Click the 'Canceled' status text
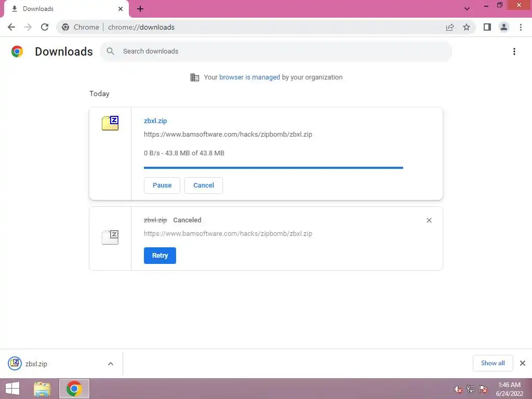 pyautogui.click(x=187, y=220)
